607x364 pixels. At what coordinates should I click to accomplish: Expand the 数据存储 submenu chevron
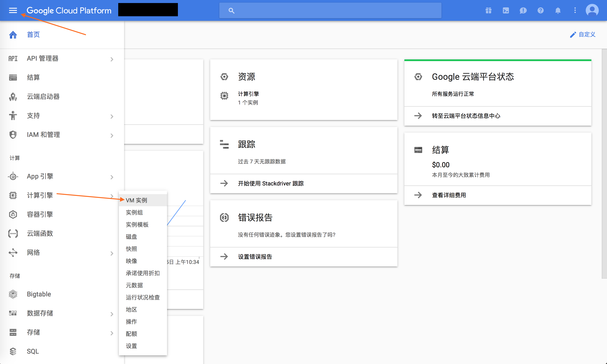(112, 314)
